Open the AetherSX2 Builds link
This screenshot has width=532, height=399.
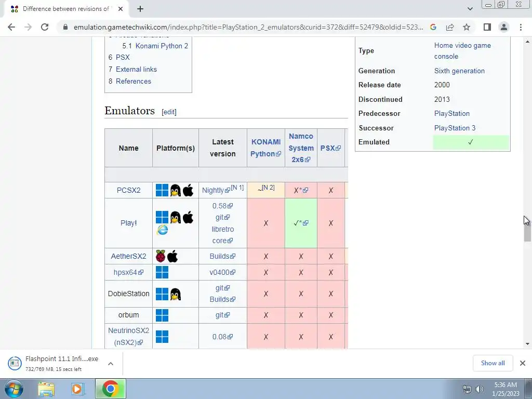tap(222, 256)
